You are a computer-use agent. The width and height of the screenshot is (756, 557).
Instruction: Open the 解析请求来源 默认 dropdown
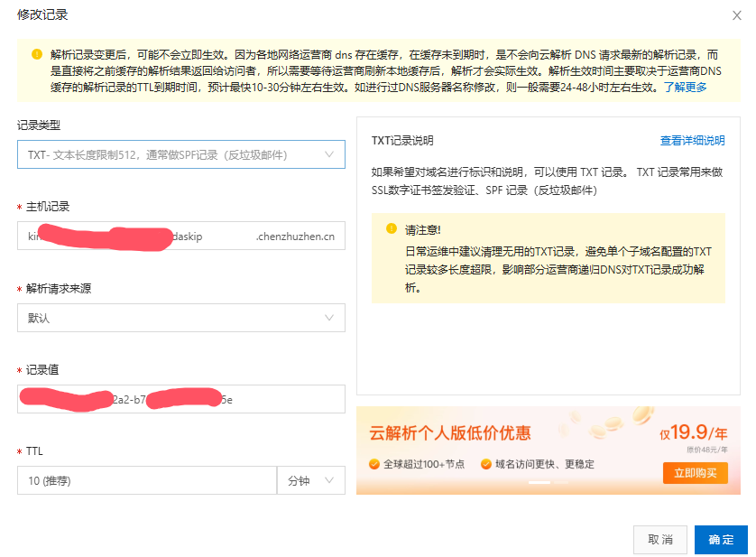coord(181,318)
